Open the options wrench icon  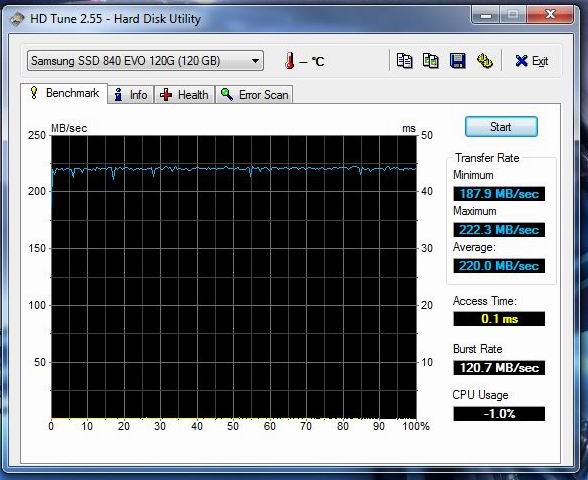point(484,61)
